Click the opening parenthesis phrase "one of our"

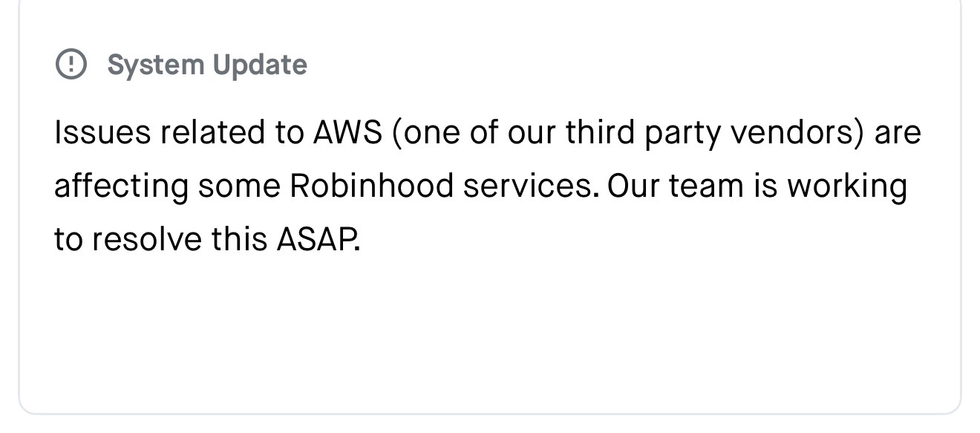coord(471,133)
